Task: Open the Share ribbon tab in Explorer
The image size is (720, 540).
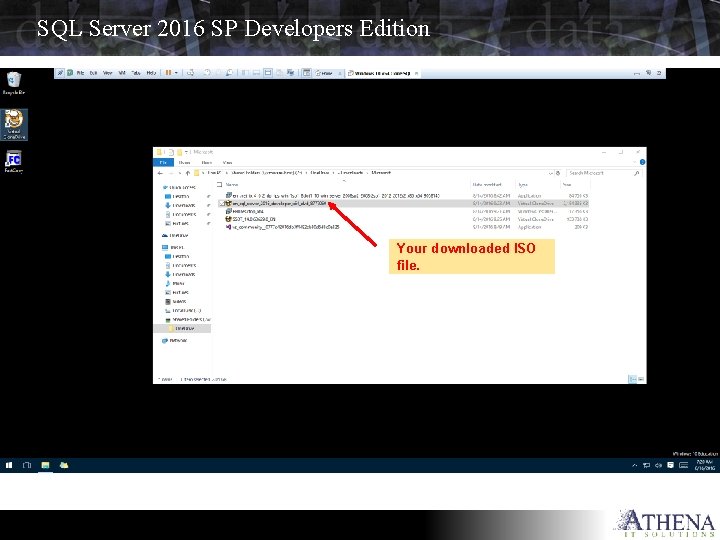Action: coord(207,163)
